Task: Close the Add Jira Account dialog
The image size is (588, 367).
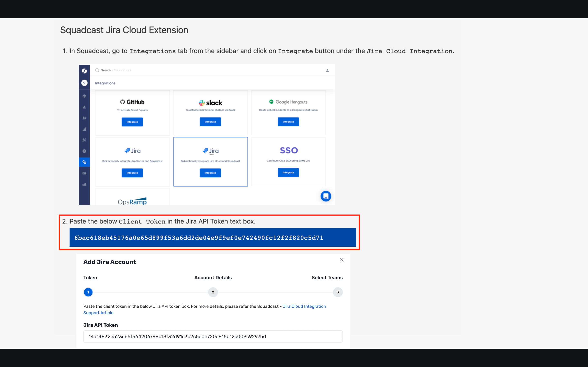Action: point(341,260)
